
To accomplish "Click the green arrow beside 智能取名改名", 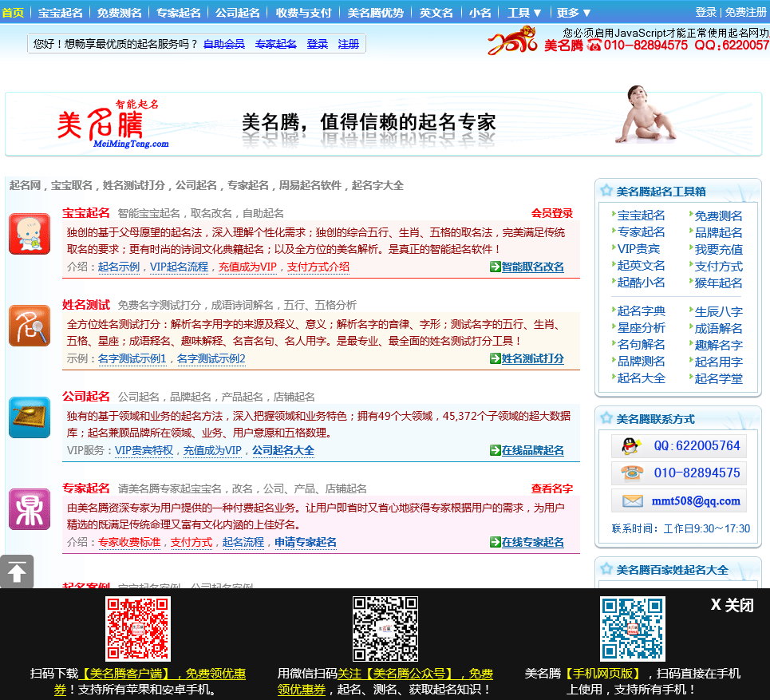I will 495,267.
